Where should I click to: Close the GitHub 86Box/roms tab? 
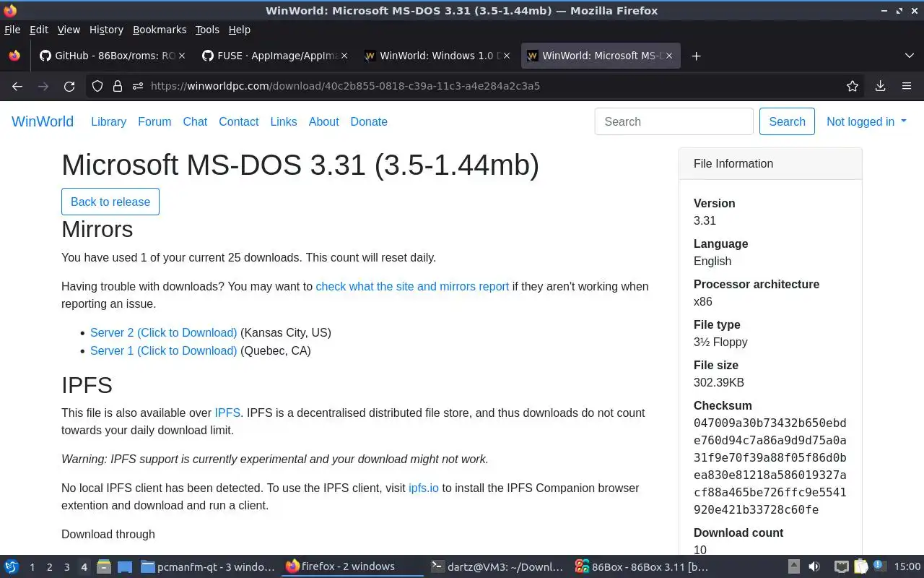coord(182,56)
